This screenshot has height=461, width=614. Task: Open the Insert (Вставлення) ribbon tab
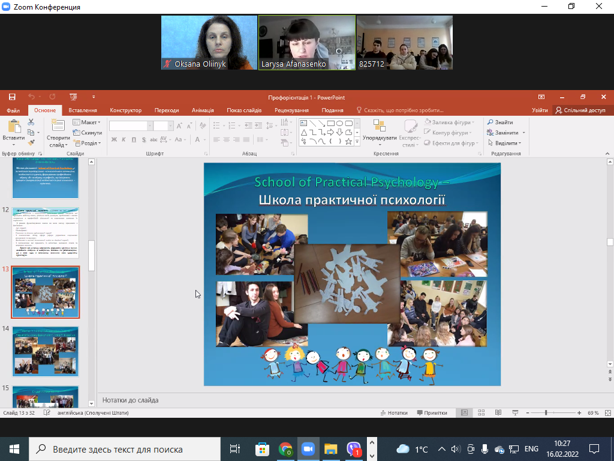coord(83,110)
